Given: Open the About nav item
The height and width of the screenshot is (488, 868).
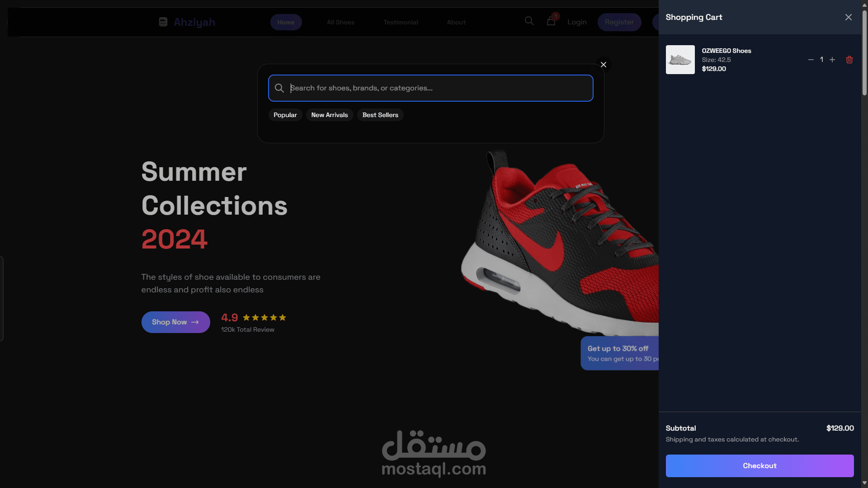Looking at the screenshot, I should coord(456,22).
